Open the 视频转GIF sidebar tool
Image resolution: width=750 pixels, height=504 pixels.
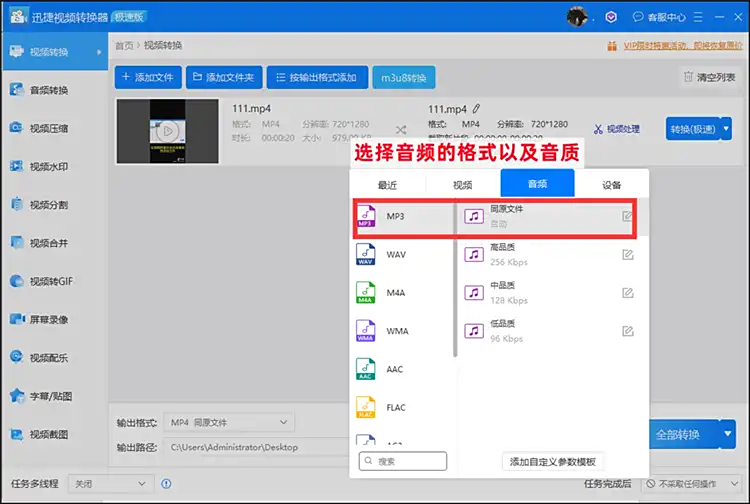(48, 281)
